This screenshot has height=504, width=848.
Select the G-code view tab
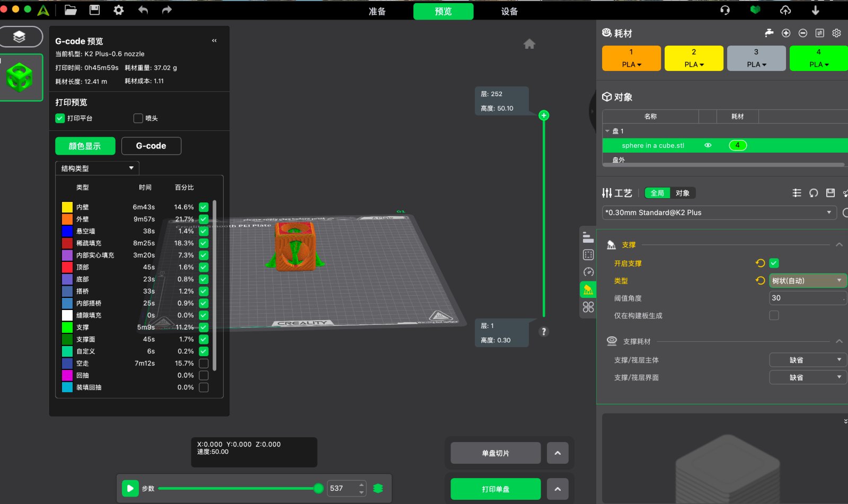[x=151, y=146]
